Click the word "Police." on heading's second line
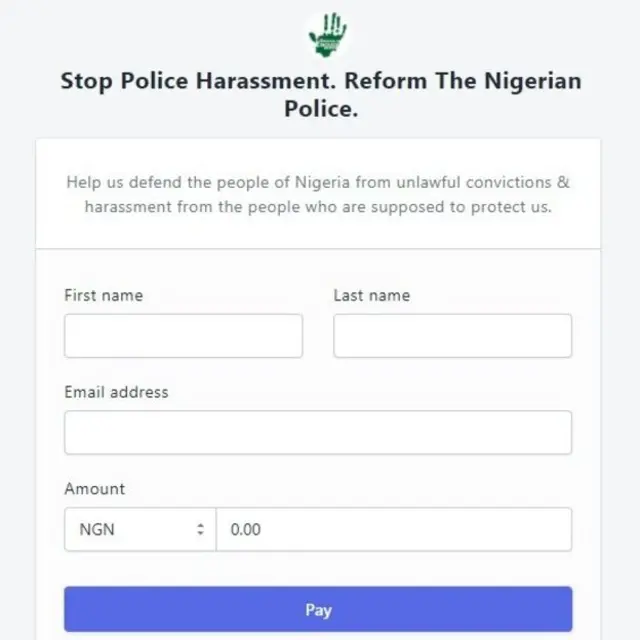 (x=320, y=109)
